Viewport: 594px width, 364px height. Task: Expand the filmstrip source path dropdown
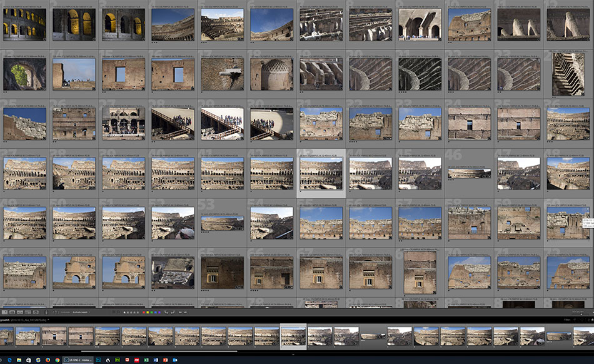pyautogui.click(x=48, y=320)
